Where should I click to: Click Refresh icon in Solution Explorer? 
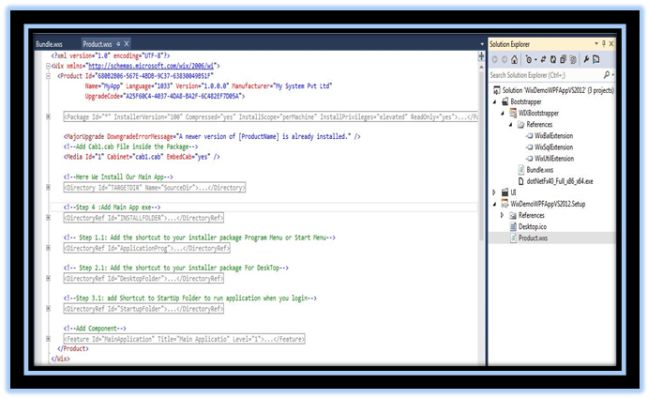click(x=553, y=60)
